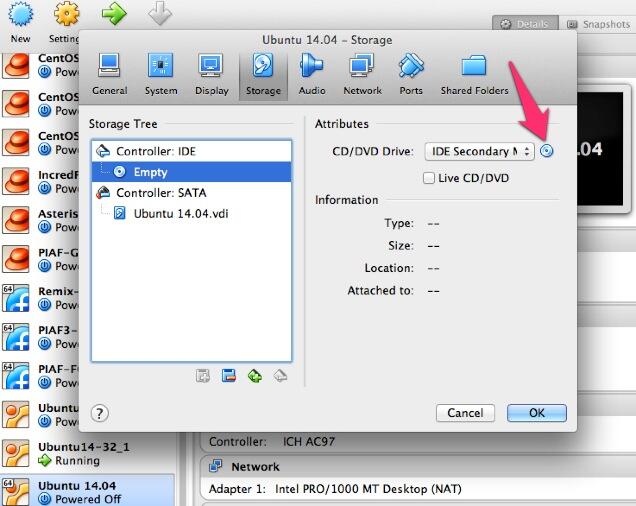636x506 pixels.
Task: Enable the Live CD/DVD checkbox
Action: pos(428,178)
